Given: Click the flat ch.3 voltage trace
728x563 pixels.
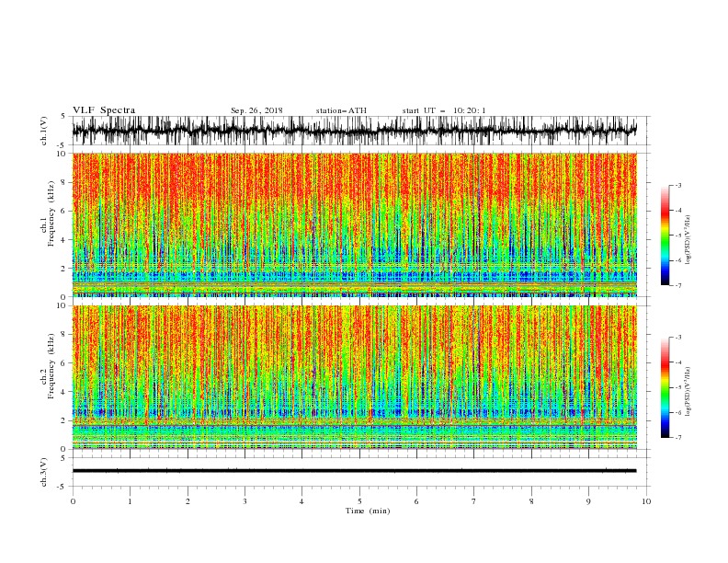Looking at the screenshot, I should pos(354,471).
